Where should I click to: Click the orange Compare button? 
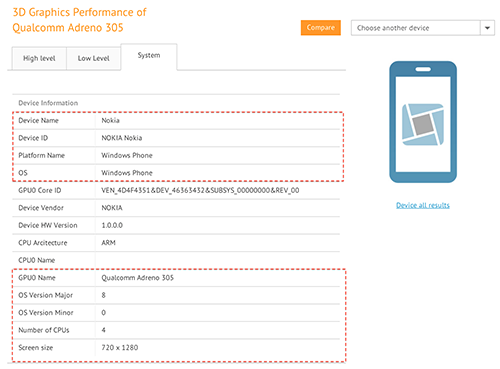(321, 28)
